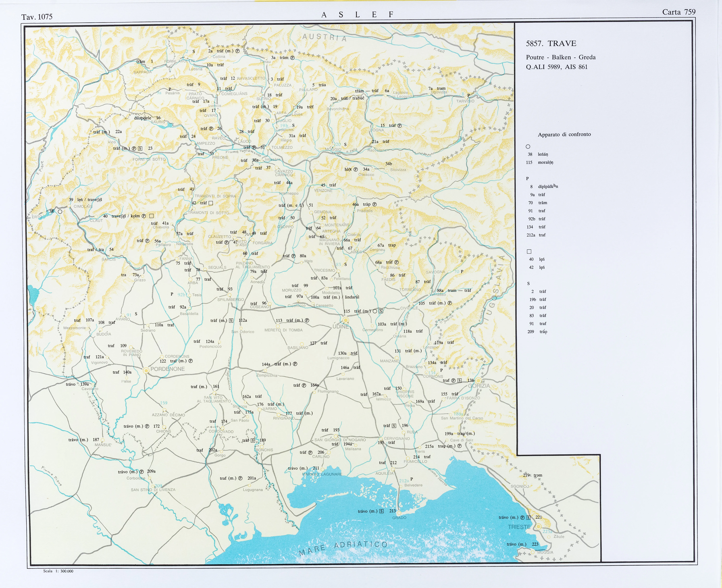Click the circled P symbol near point 2a
The image size is (722, 588).
[x=237, y=51]
